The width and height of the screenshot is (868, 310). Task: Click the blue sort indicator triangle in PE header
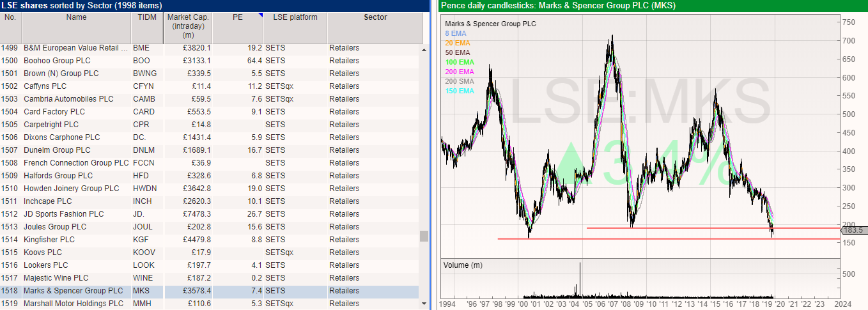pyautogui.click(x=261, y=15)
